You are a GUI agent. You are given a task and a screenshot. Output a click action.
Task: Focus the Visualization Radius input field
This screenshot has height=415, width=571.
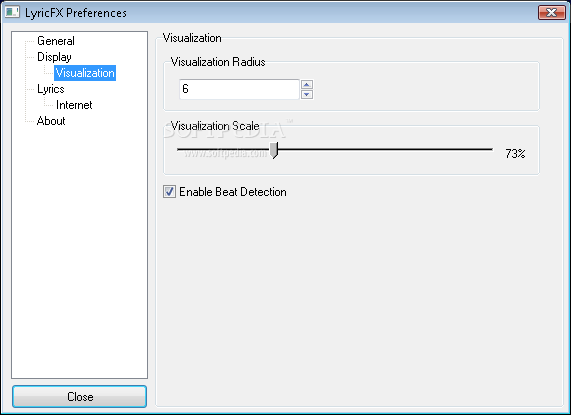click(x=239, y=89)
